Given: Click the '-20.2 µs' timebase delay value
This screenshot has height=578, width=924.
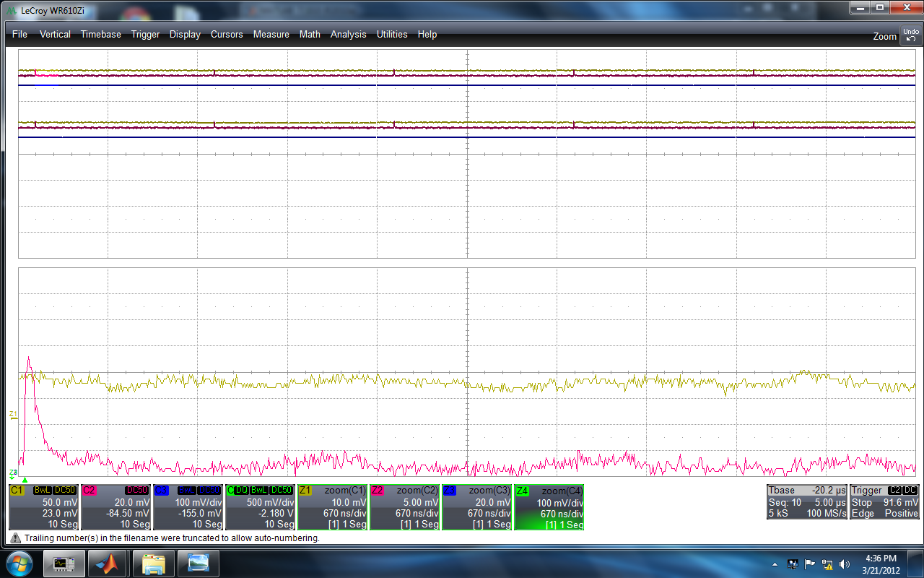Looking at the screenshot, I should pos(829,490).
